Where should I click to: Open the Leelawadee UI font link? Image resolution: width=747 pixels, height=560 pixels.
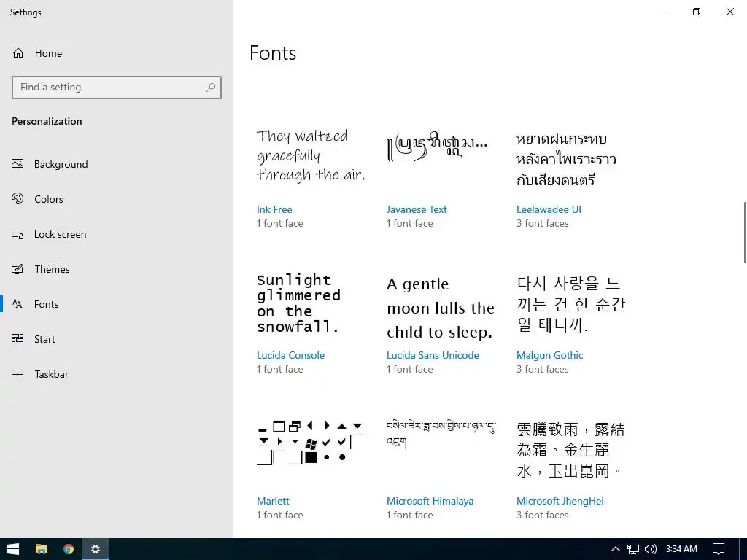tap(549, 209)
